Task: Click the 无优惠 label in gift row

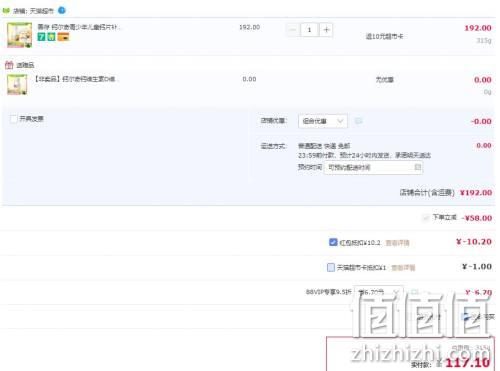Action: (x=385, y=80)
